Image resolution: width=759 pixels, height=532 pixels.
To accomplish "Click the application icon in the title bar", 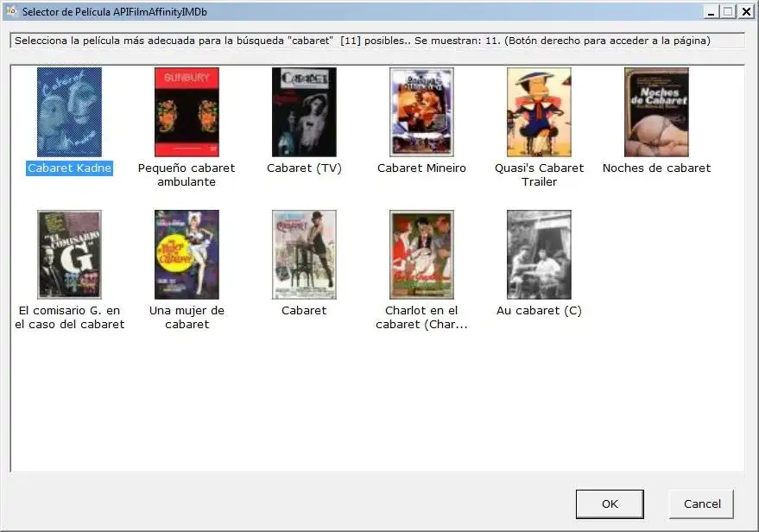I will coord(11,11).
